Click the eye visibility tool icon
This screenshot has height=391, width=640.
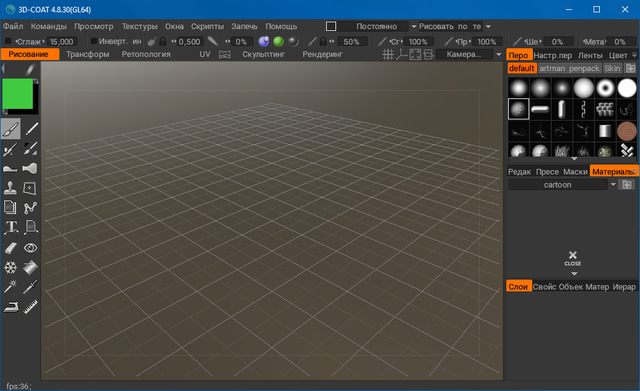pos(31,248)
